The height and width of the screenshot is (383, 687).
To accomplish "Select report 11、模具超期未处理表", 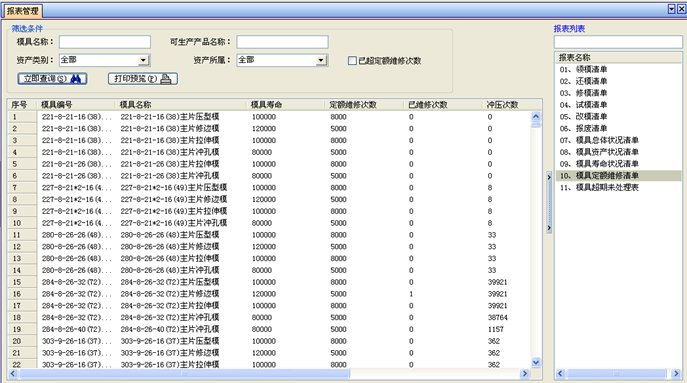I will [x=599, y=188].
